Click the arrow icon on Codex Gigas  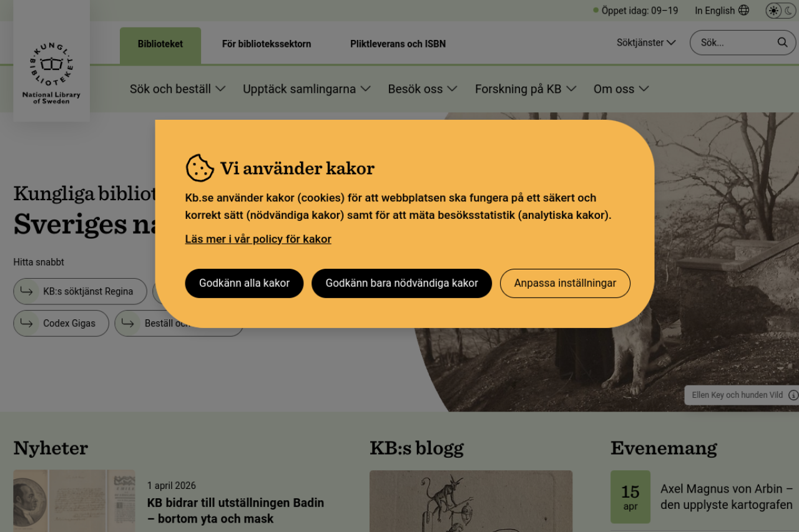[x=26, y=323]
